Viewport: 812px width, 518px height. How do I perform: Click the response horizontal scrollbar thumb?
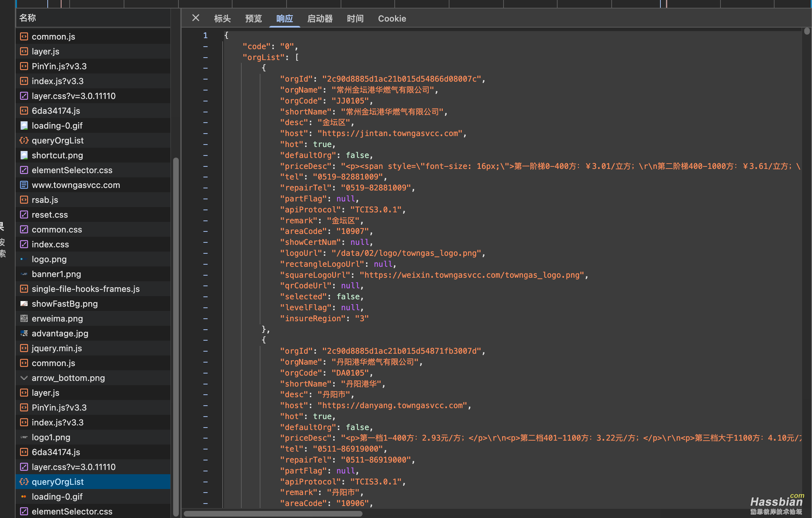[273, 514]
